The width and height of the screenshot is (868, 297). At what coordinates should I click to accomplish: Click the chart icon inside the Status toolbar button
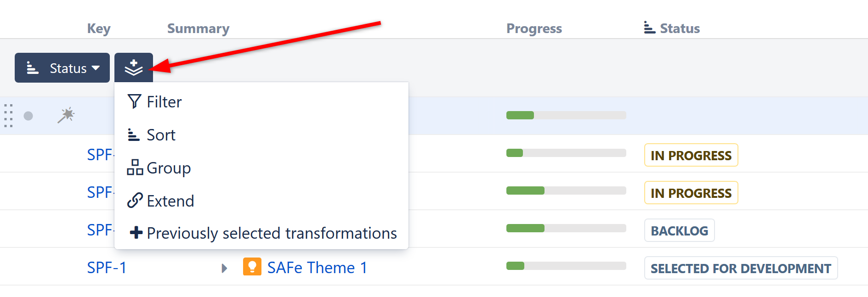[x=32, y=67]
